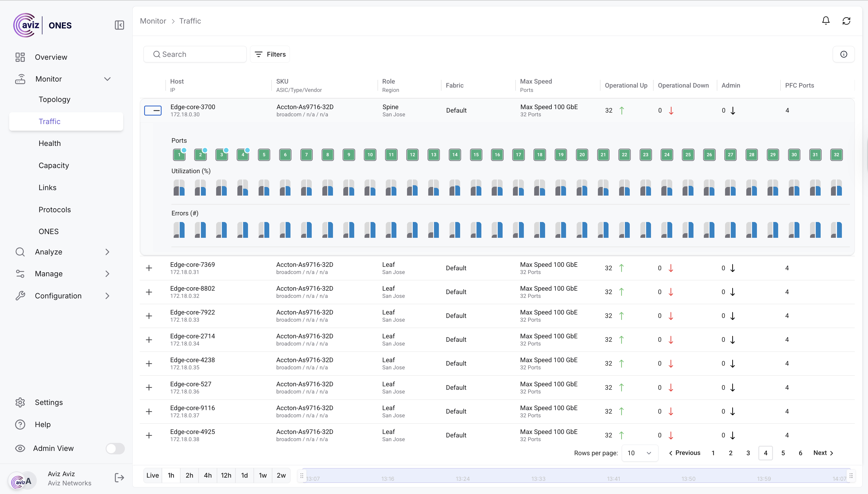Image resolution: width=868 pixels, height=494 pixels.
Task: Go to the Next page
Action: (x=823, y=453)
